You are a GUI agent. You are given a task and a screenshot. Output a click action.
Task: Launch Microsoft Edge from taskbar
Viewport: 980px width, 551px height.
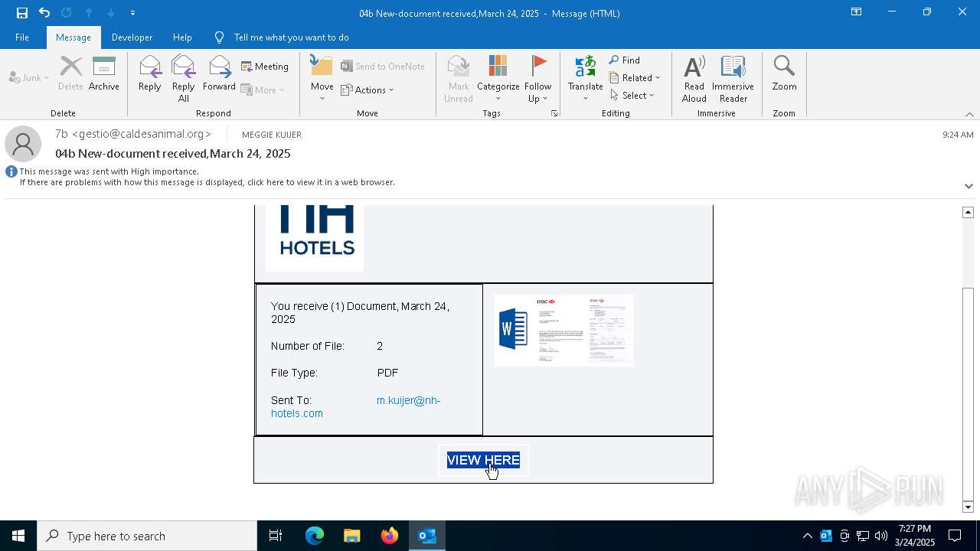(315, 536)
